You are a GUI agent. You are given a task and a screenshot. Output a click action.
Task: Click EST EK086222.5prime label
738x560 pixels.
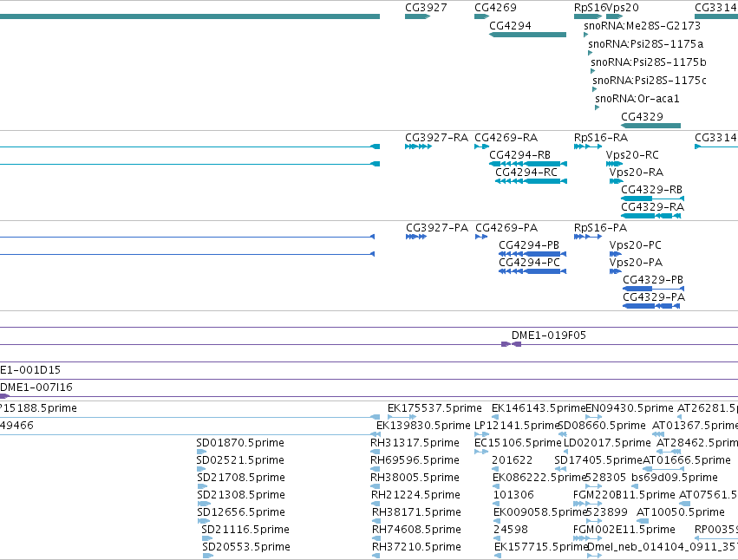[539, 478]
